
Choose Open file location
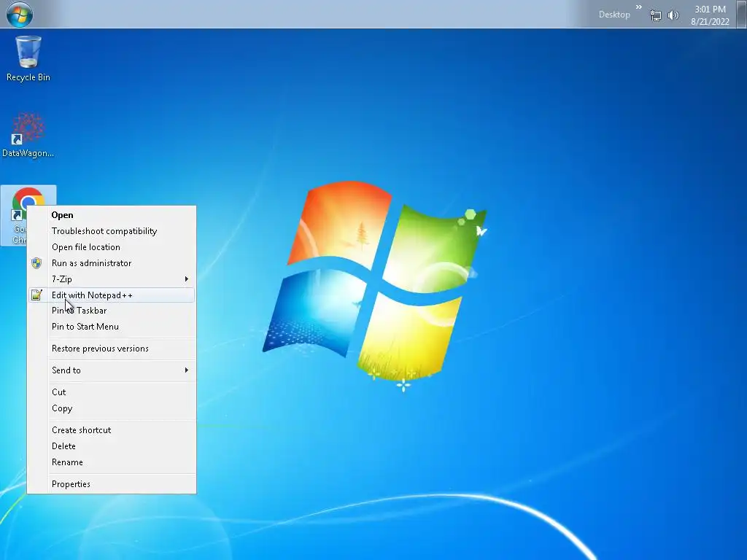(112, 247)
